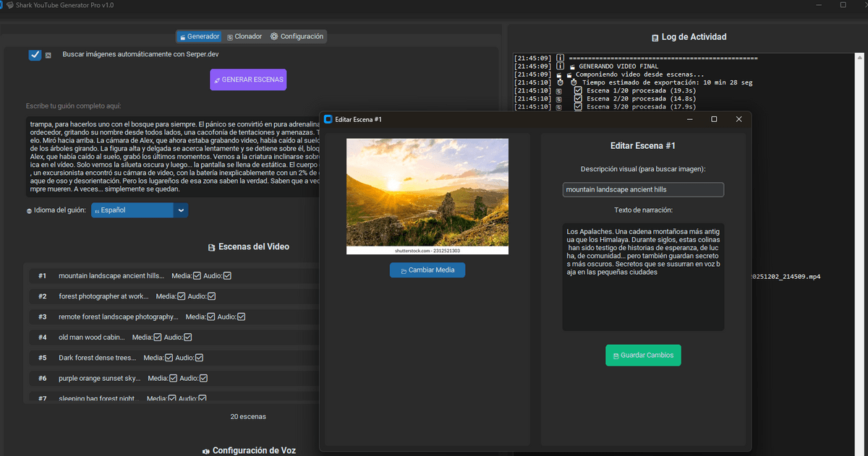Maximize the Editar Escena dialog window
This screenshot has height=456, width=868.
(714, 119)
